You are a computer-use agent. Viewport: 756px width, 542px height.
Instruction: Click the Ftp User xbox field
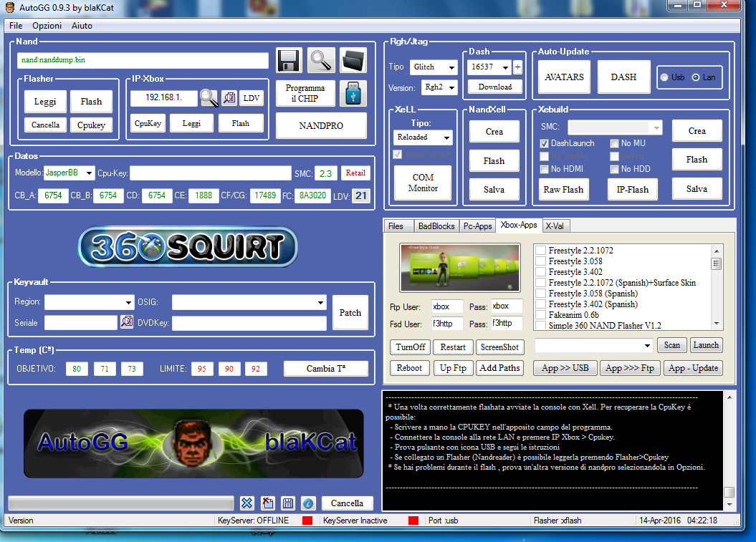click(447, 306)
